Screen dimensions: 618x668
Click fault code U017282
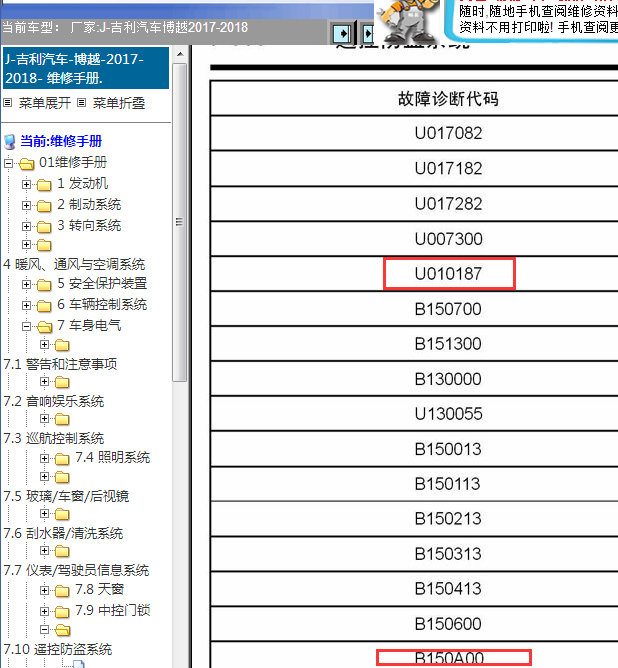point(448,204)
